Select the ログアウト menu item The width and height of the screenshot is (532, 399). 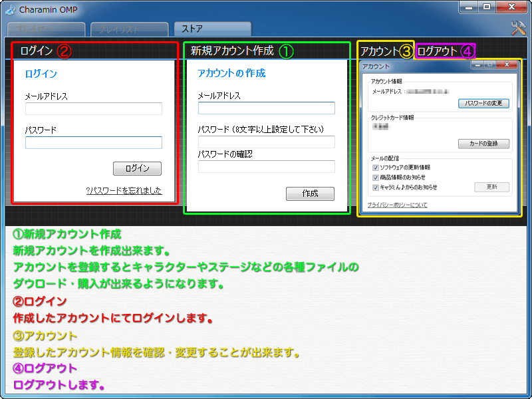point(438,51)
